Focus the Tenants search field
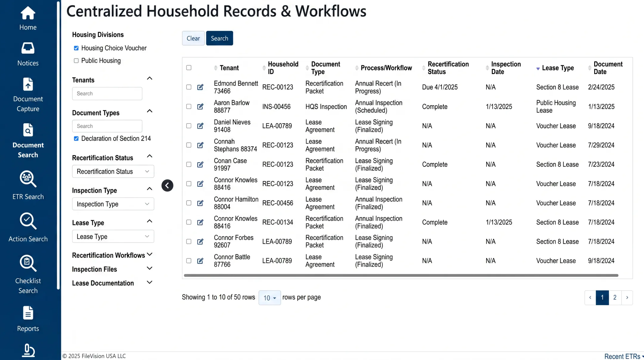The width and height of the screenshot is (644, 360). point(107,94)
